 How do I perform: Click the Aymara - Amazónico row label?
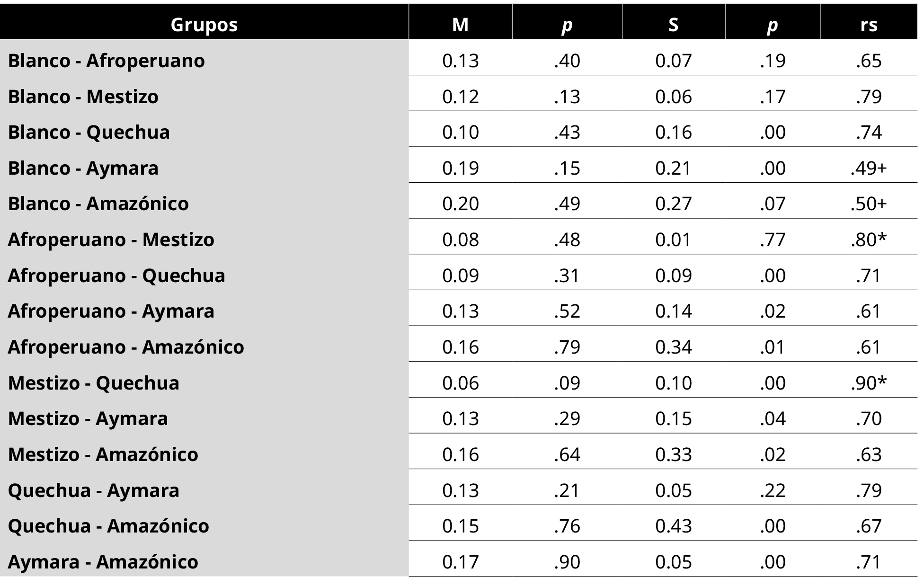coord(103,562)
